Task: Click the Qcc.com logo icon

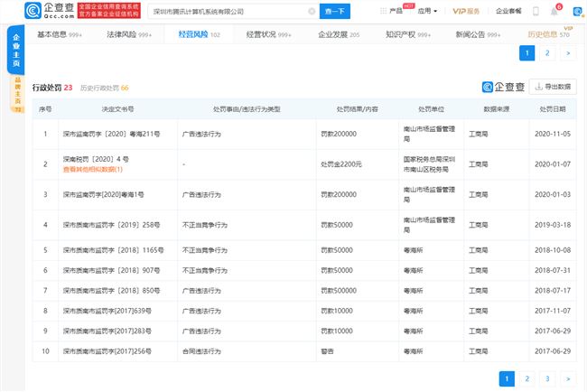Action: [33, 11]
